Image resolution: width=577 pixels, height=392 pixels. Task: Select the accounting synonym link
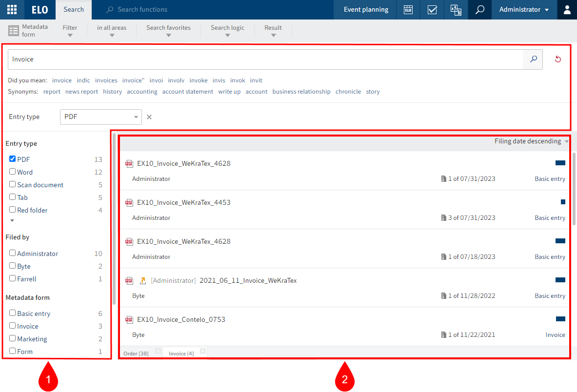tap(142, 91)
